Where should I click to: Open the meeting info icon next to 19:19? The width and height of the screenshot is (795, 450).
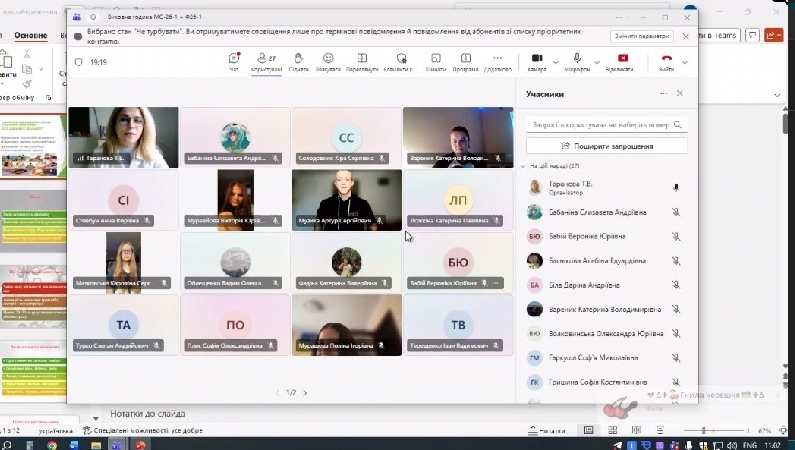coord(79,62)
